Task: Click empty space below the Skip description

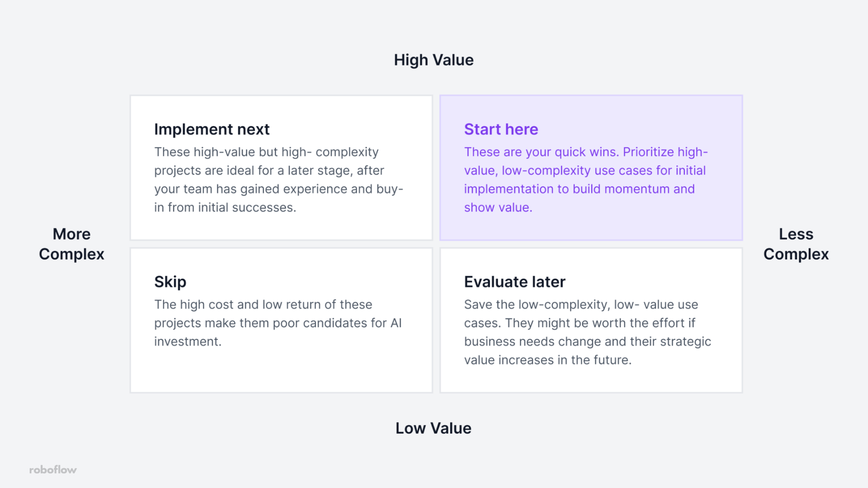Action: [x=281, y=370]
